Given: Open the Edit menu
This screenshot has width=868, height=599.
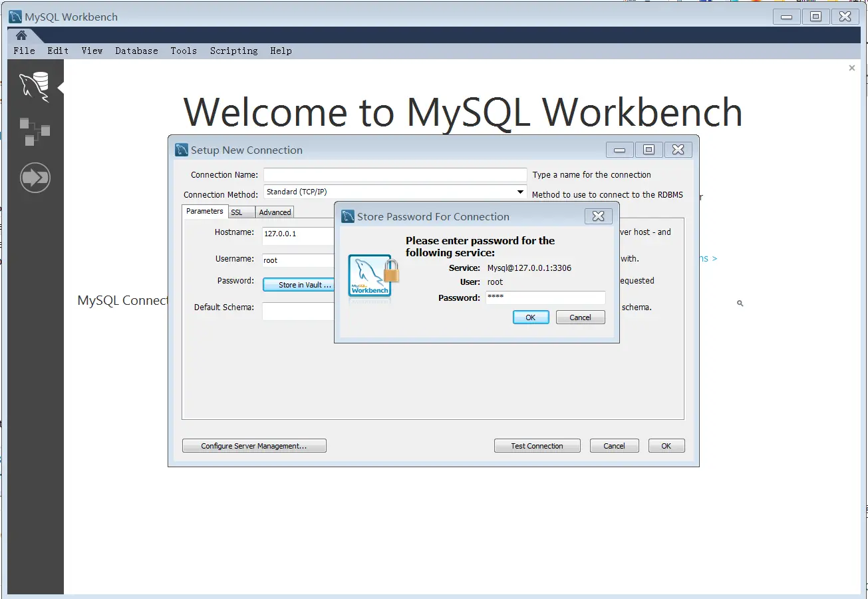Looking at the screenshot, I should [x=58, y=51].
